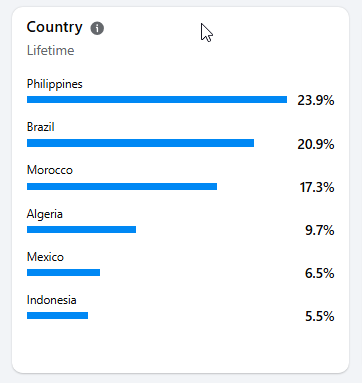Select the Algeria country label
The width and height of the screenshot is (362, 383).
point(45,214)
